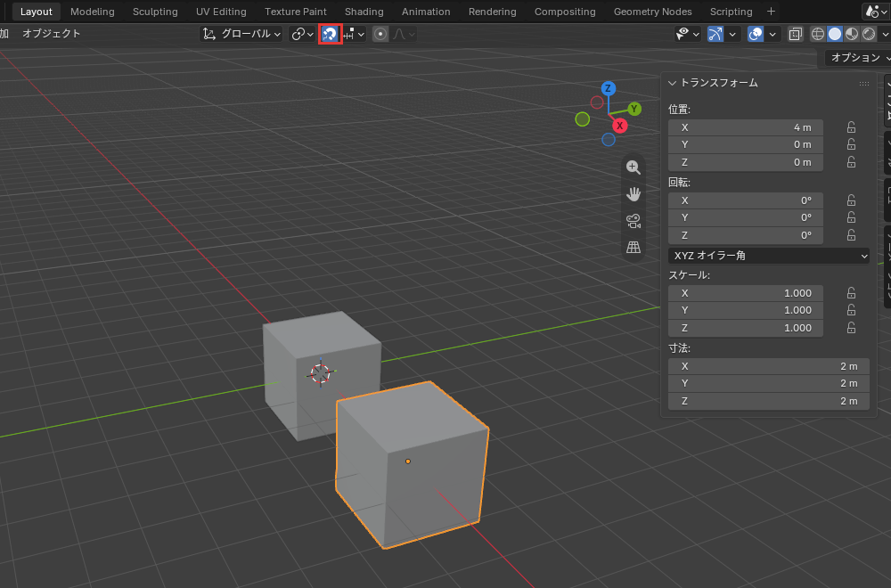Switch perspective/orthographic with the grid icon
Viewport: 891px width, 588px height.
633,247
